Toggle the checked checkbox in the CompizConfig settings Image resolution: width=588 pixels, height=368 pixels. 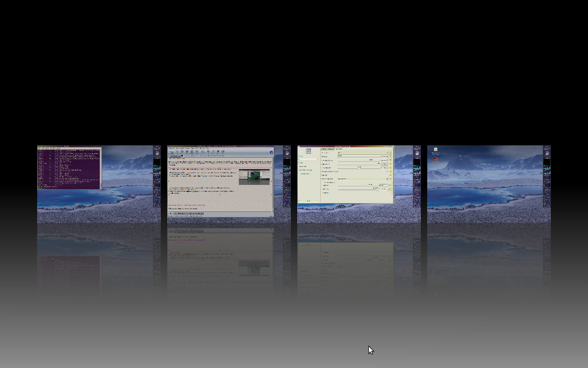(x=387, y=172)
